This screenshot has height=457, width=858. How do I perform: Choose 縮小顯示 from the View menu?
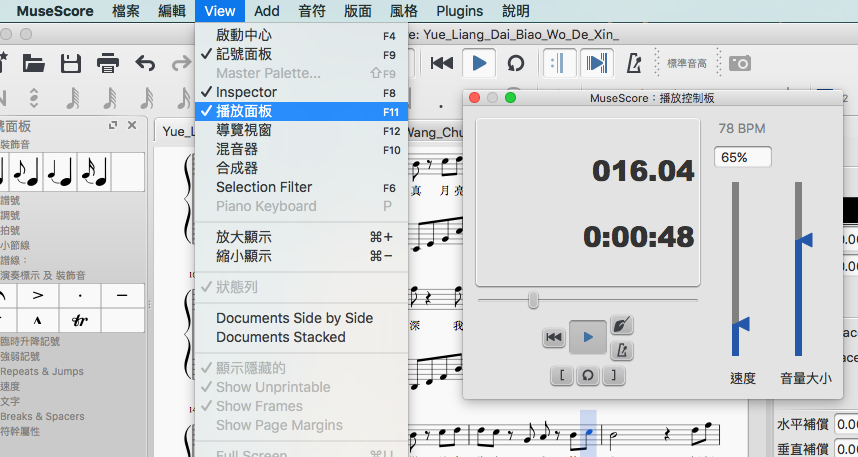tap(302, 256)
